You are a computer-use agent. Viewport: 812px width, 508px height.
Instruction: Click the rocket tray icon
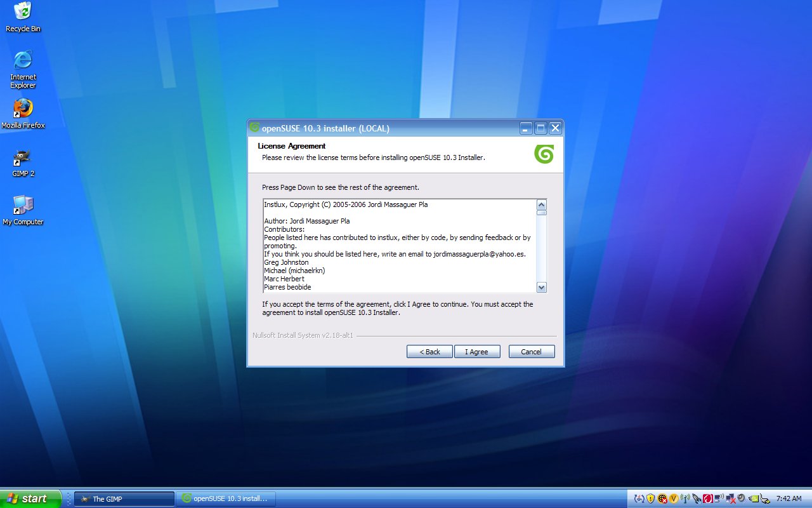[x=697, y=498]
